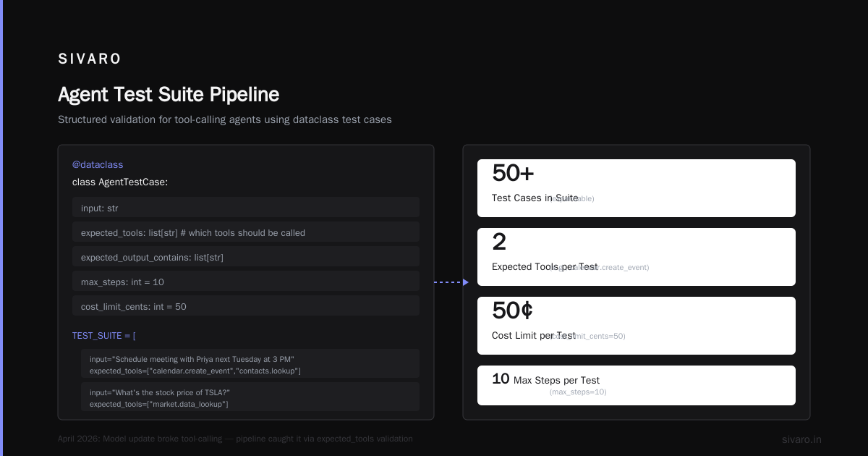Click the dashed arrow between panels

click(451, 282)
